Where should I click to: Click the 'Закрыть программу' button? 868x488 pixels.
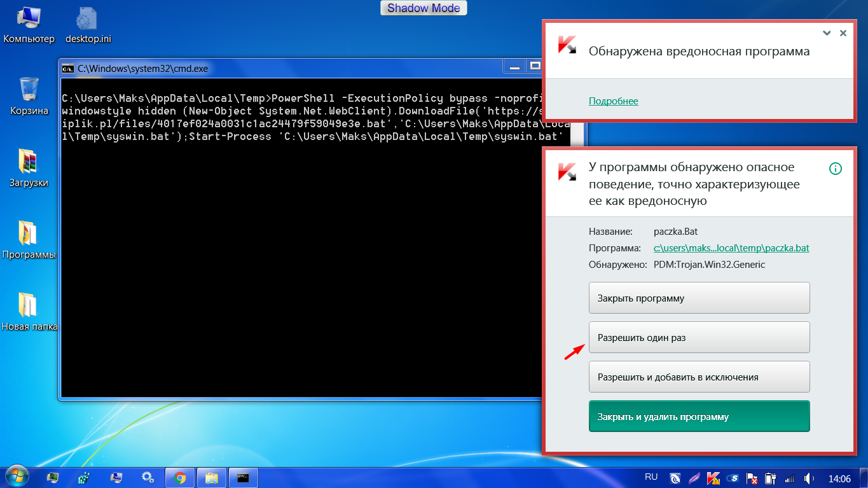[x=699, y=298]
